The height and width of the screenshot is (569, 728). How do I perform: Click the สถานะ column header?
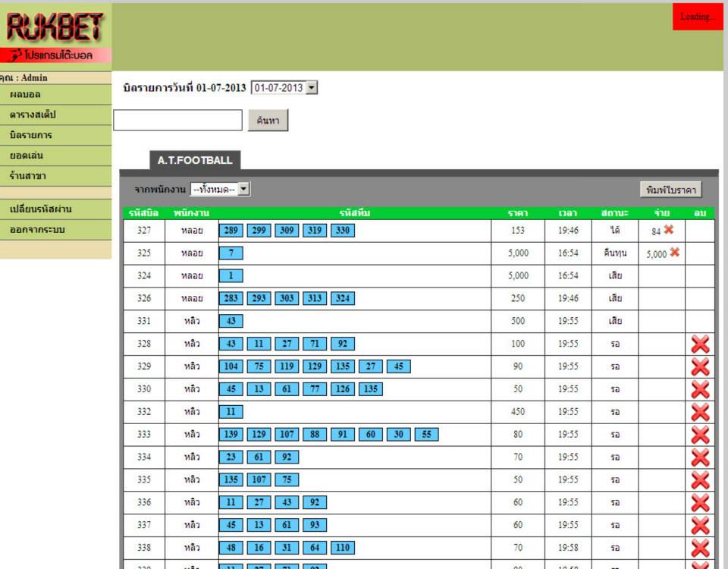click(614, 213)
